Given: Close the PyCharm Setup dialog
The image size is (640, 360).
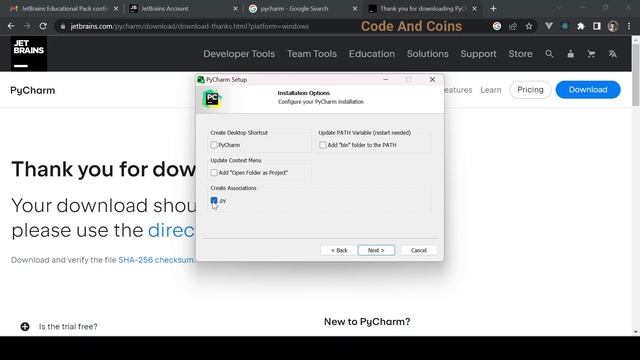Looking at the screenshot, I should [432, 80].
